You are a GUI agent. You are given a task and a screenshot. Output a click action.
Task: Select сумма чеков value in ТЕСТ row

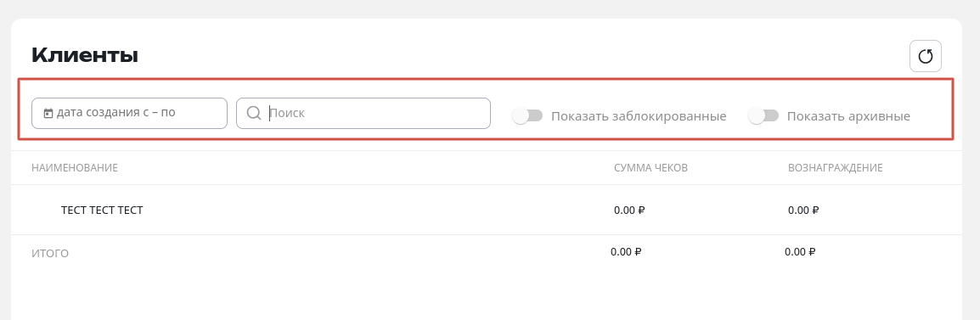point(628,210)
